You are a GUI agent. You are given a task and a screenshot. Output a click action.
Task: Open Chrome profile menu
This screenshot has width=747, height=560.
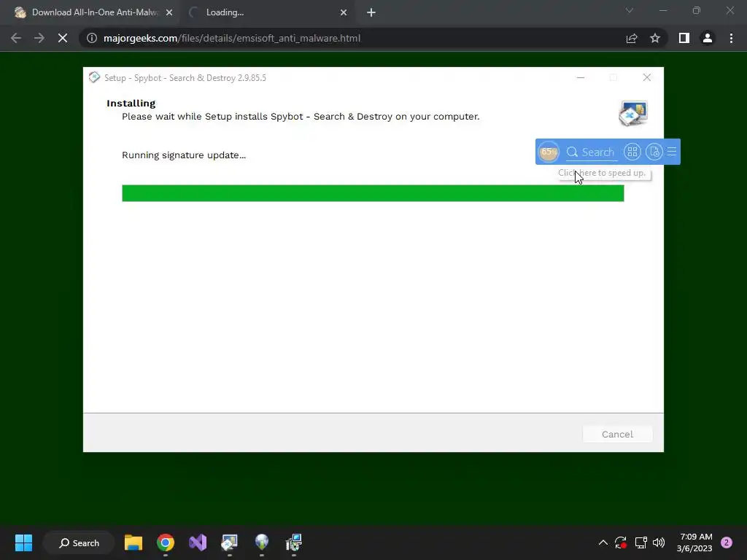708,38
